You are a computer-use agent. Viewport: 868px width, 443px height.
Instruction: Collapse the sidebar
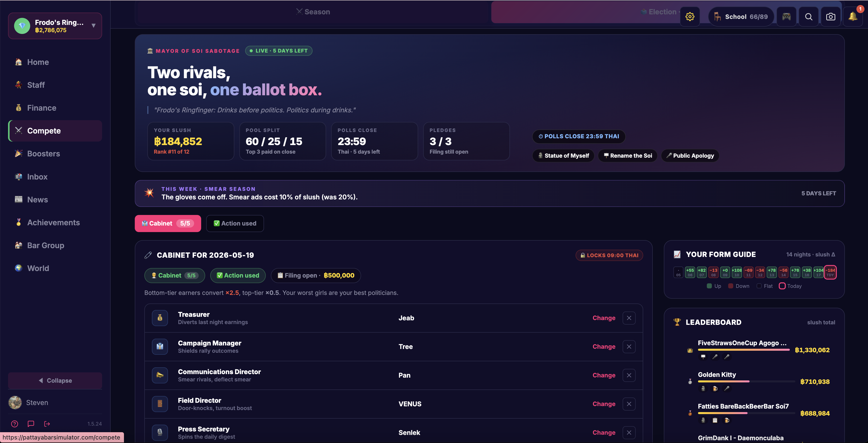(x=55, y=380)
